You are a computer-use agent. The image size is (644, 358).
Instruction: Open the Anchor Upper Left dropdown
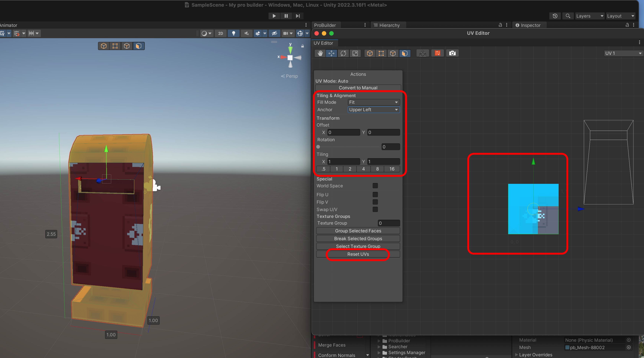(373, 110)
